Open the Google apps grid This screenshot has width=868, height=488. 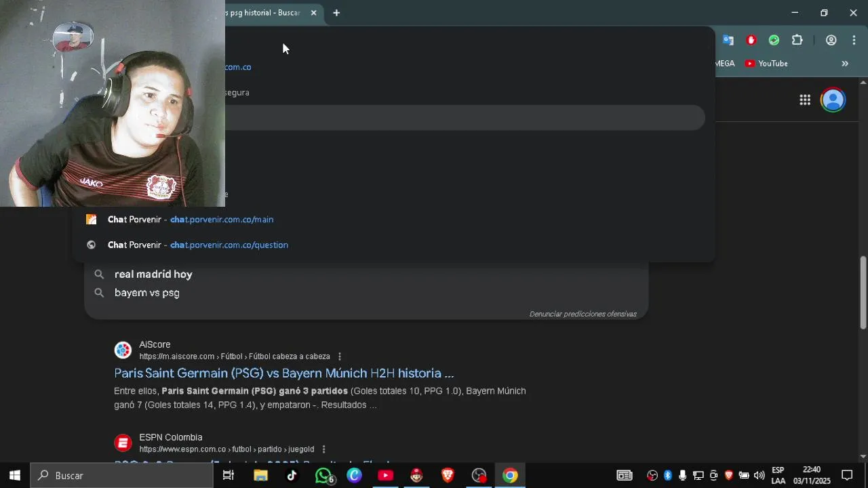805,100
